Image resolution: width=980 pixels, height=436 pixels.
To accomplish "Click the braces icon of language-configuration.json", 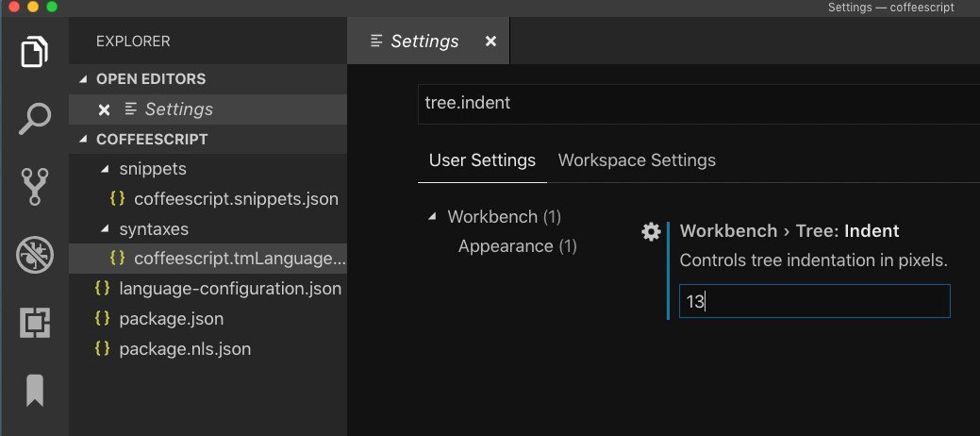I will 102,288.
